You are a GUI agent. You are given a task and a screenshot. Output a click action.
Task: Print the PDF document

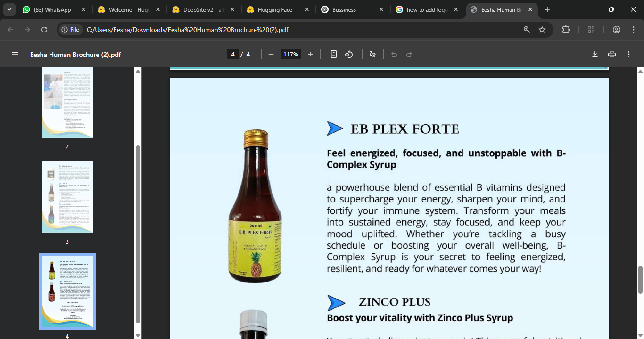click(612, 54)
